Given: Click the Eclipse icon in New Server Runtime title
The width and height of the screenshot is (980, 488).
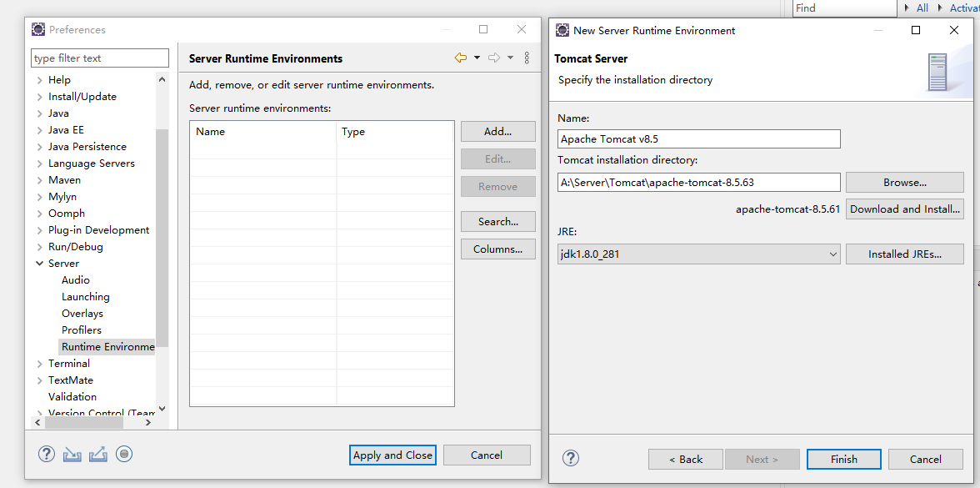Looking at the screenshot, I should [562, 30].
